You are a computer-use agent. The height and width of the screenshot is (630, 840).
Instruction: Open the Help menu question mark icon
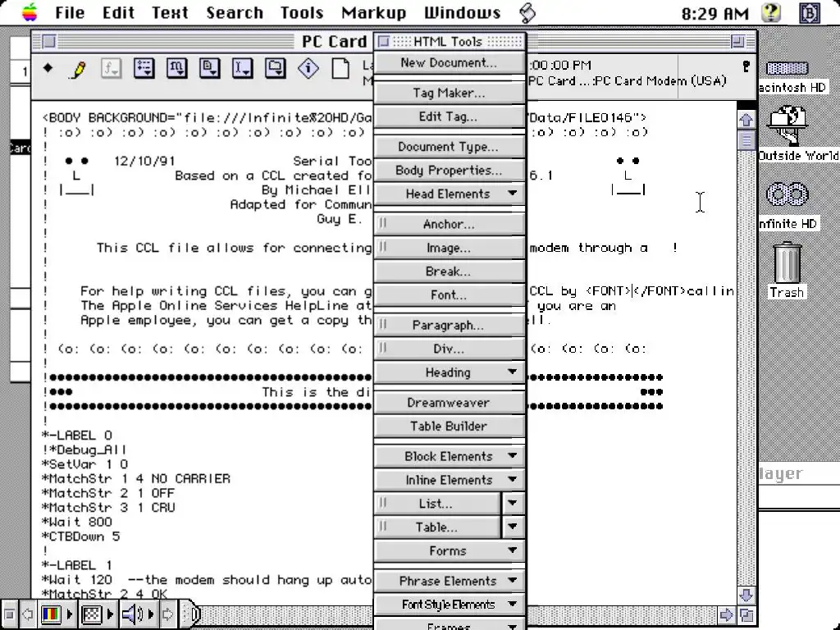click(x=771, y=12)
